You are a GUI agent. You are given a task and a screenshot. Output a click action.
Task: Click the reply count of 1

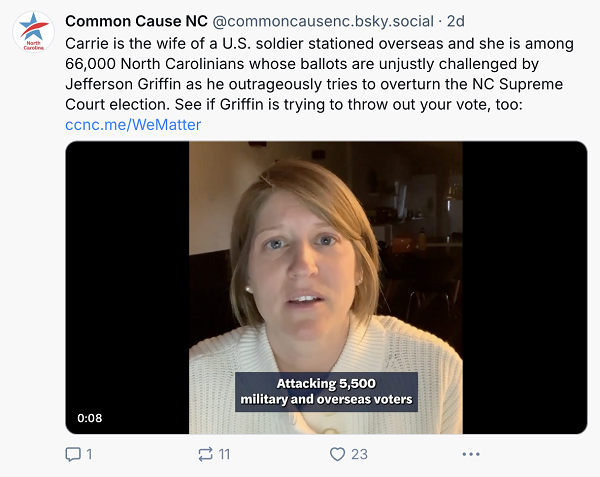click(x=89, y=454)
